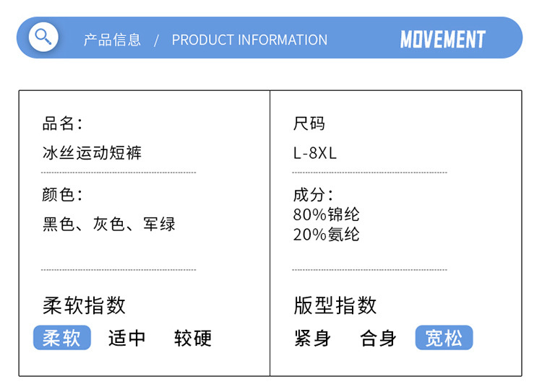Image resolution: width=542 pixels, height=392 pixels.
Task: Click the 柔软指数 section heading
Action: [x=84, y=305]
